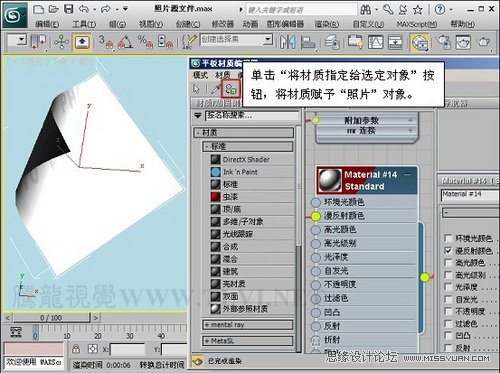Toggle the 3D snaps icon
The image size is (500, 373).
[106, 43]
